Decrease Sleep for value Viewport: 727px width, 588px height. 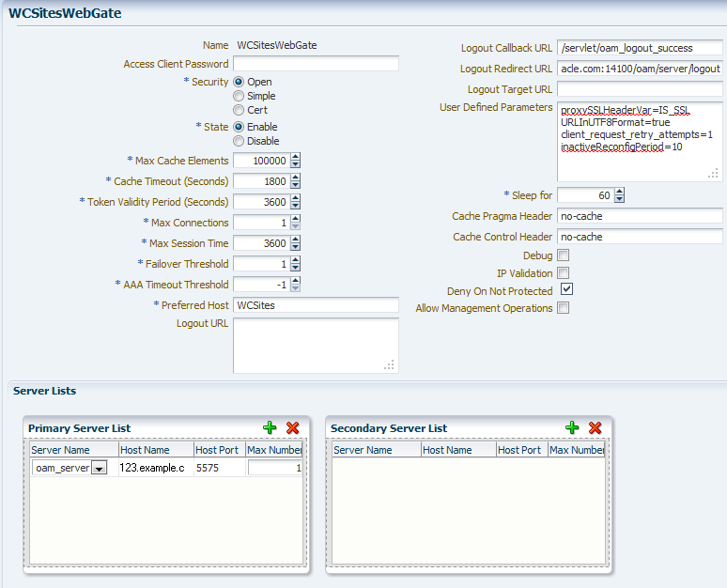[619, 199]
